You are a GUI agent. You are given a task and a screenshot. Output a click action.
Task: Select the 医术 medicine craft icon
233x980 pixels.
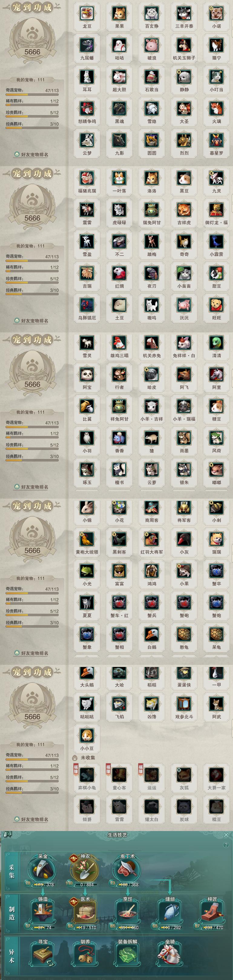coord(85,913)
